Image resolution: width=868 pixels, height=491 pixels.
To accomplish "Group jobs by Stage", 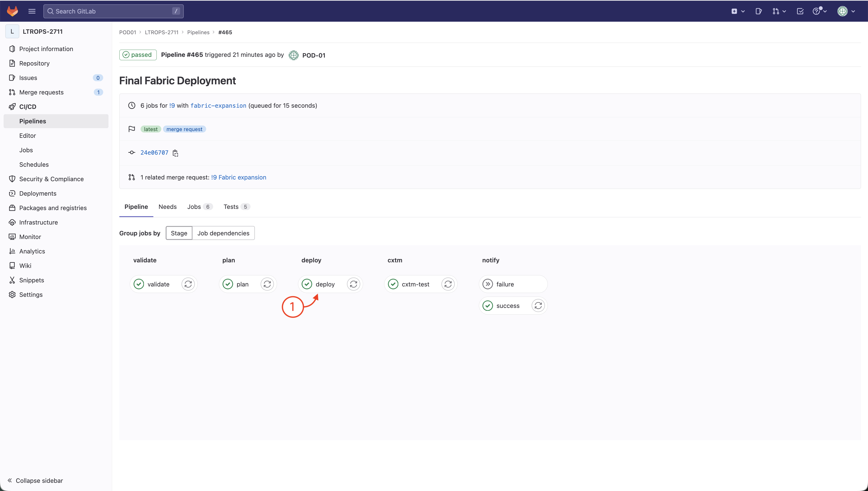I will (179, 233).
